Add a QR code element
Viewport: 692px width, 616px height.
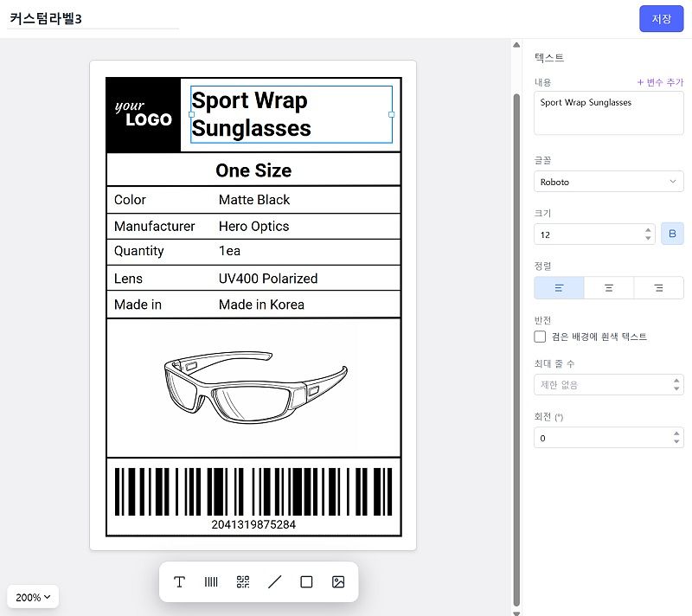243,582
